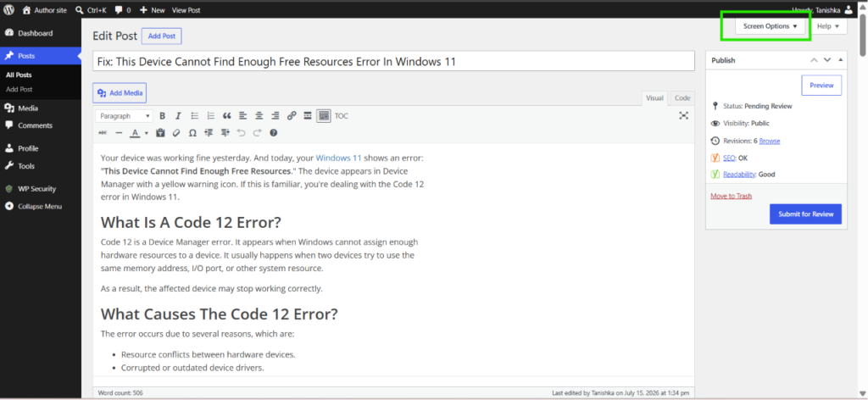The width and height of the screenshot is (868, 400).
Task: Open the Readability score link
Action: (x=739, y=175)
